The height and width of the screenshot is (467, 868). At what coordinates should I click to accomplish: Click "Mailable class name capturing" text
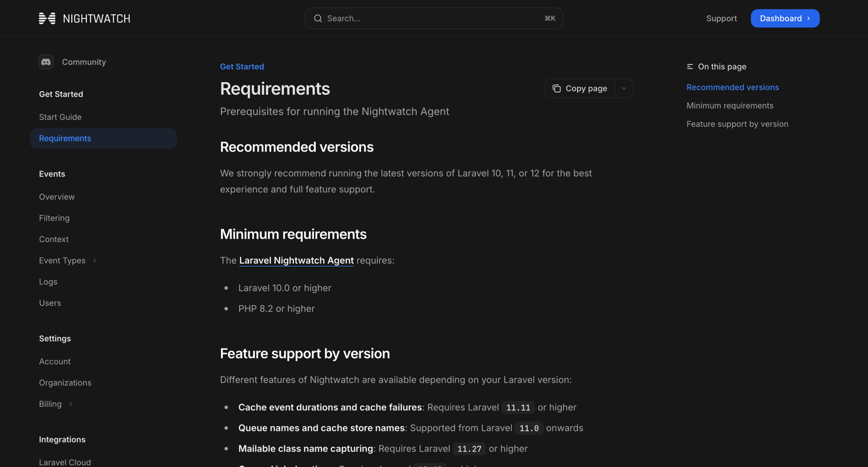tap(305, 449)
